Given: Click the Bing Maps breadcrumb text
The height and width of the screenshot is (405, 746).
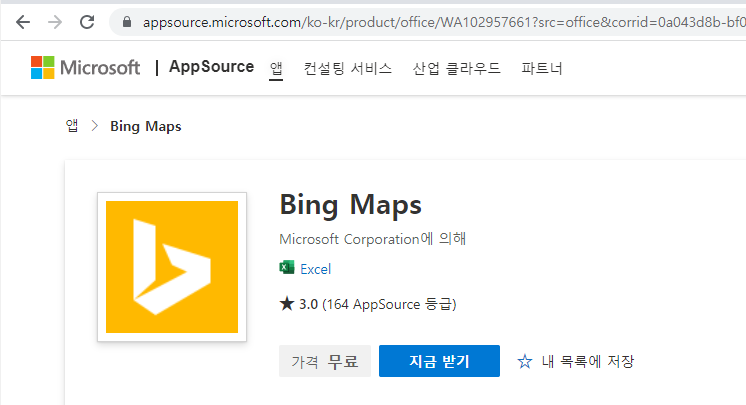Looking at the screenshot, I should pyautogui.click(x=146, y=126).
